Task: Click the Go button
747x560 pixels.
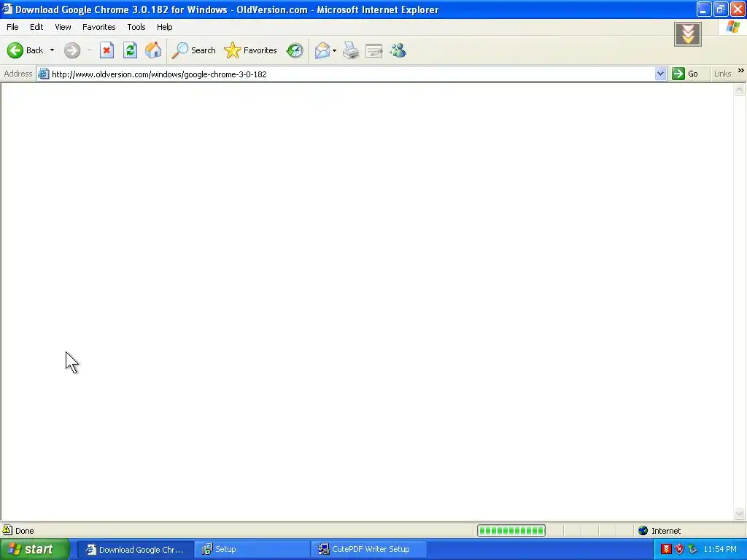Action: pyautogui.click(x=685, y=74)
